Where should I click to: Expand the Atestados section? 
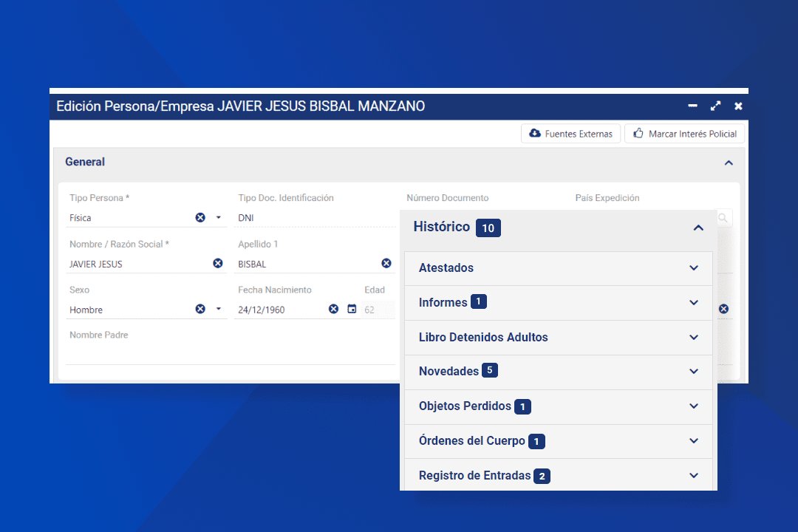point(694,267)
